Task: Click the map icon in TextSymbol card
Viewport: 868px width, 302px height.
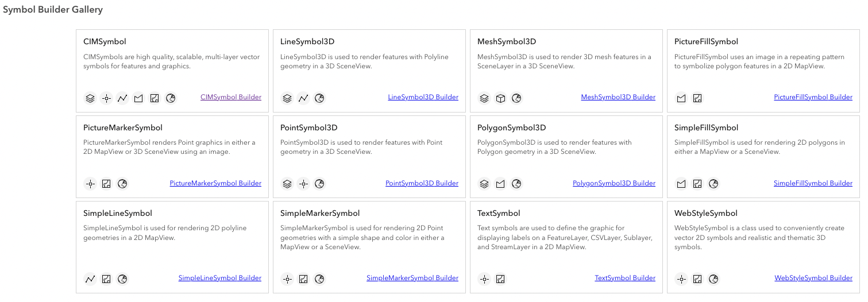Action: (500, 279)
